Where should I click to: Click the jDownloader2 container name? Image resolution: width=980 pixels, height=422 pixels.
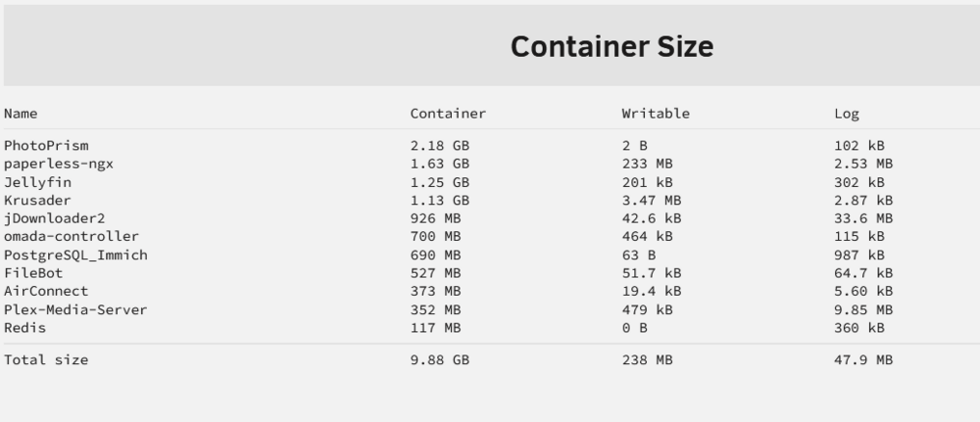point(54,218)
